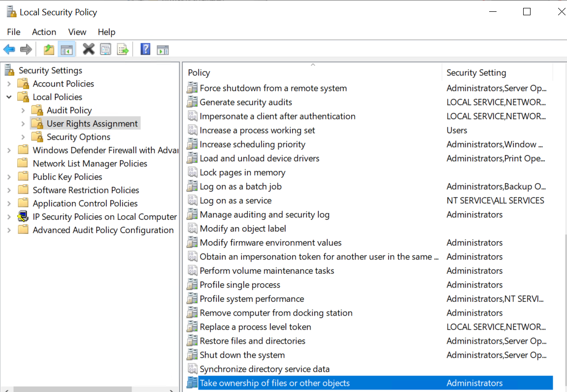Expand the Application Control Policies node
The height and width of the screenshot is (392, 567).
(9, 203)
